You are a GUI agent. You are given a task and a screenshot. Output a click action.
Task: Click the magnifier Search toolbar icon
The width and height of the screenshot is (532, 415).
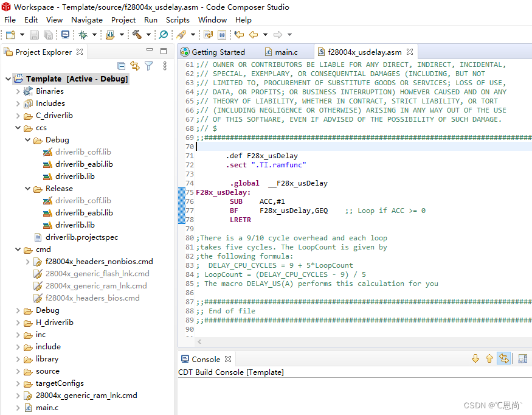[x=164, y=35]
